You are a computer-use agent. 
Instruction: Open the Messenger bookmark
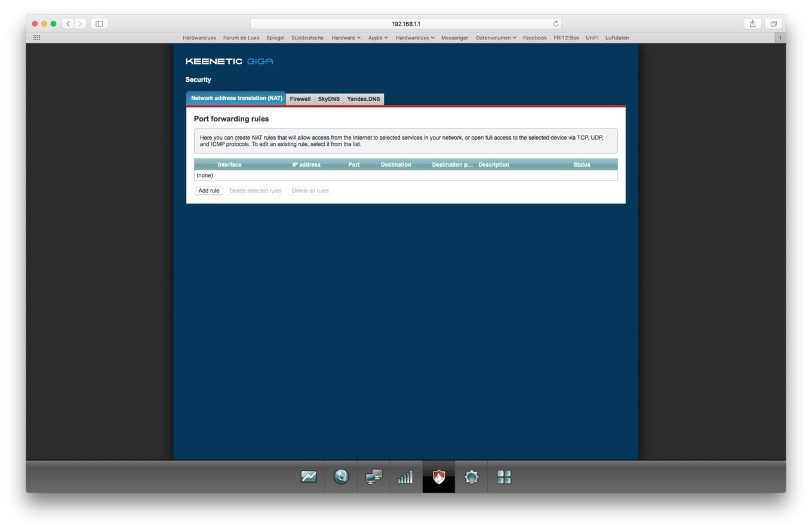click(x=454, y=38)
